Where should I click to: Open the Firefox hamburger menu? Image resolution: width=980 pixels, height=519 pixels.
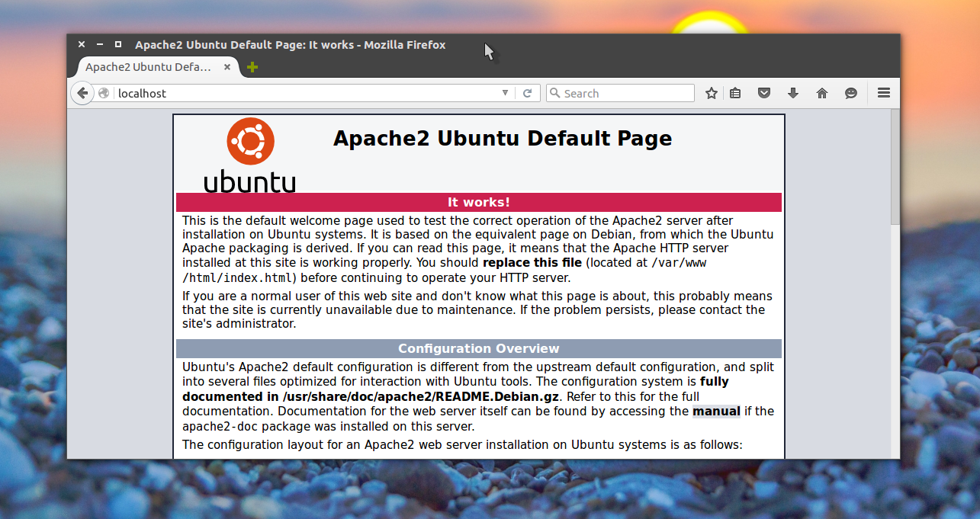(x=884, y=93)
